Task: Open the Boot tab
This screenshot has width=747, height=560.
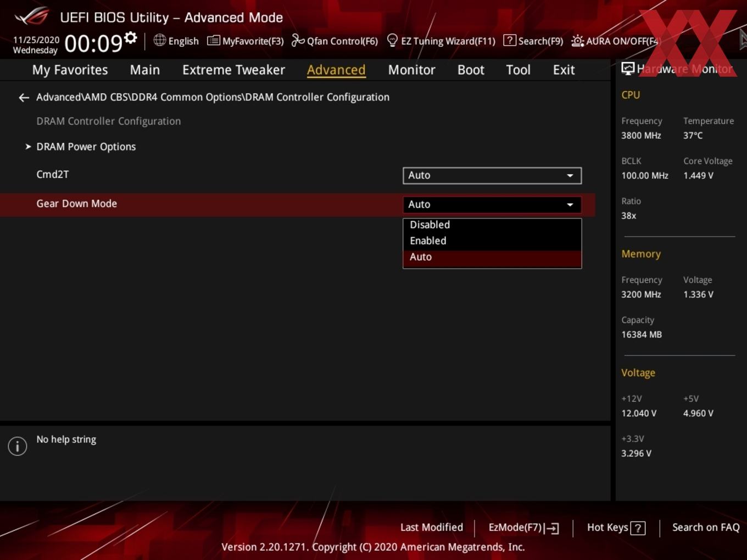Action: [471, 70]
